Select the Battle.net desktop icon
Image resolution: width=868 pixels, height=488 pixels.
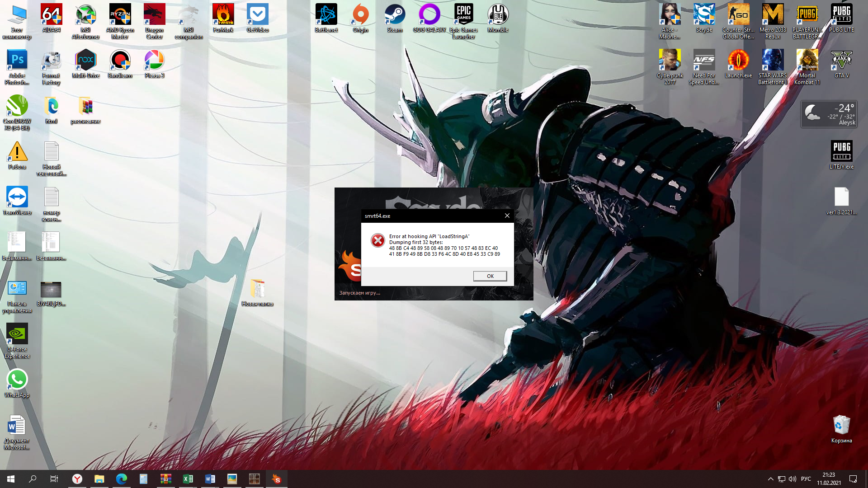tap(326, 15)
